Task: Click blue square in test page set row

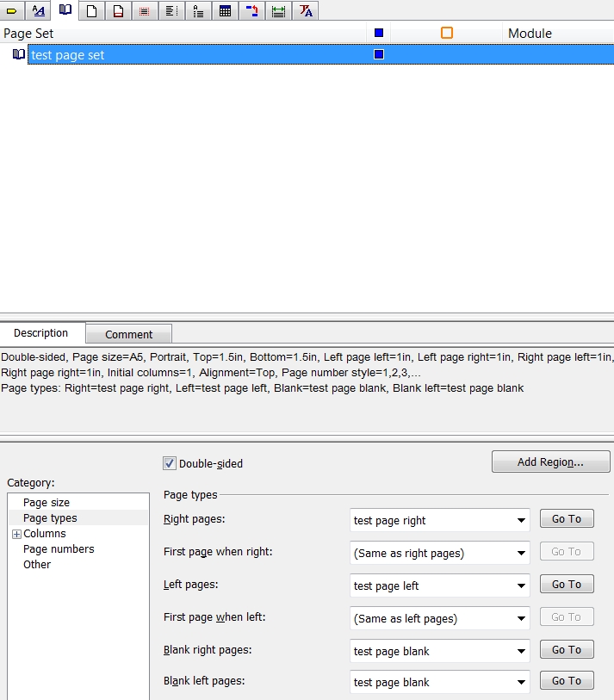Action: click(379, 54)
